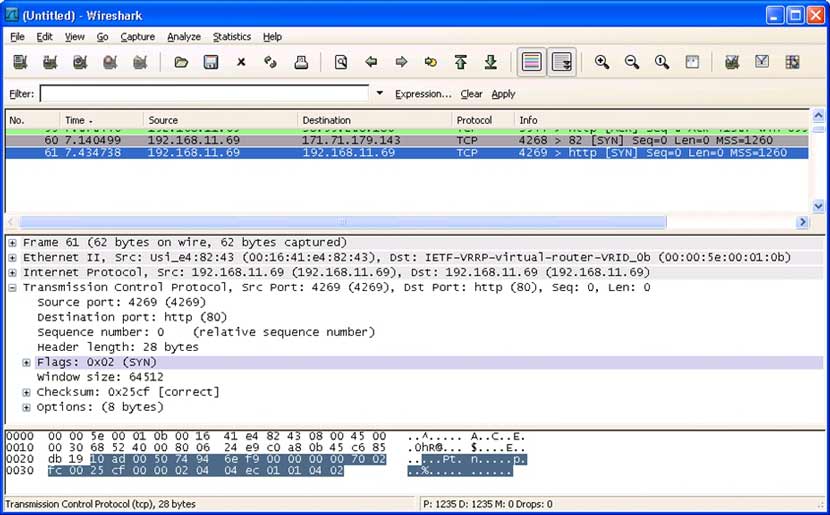Screen dimensions: 830x515
Task: Expand the Flags: 0x02 (SYN) node
Action: [x=26, y=362]
